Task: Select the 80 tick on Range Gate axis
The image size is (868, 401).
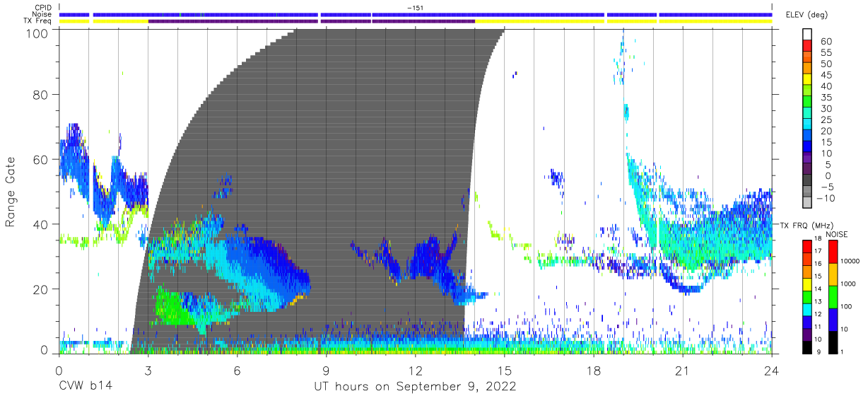Action: [x=40, y=95]
